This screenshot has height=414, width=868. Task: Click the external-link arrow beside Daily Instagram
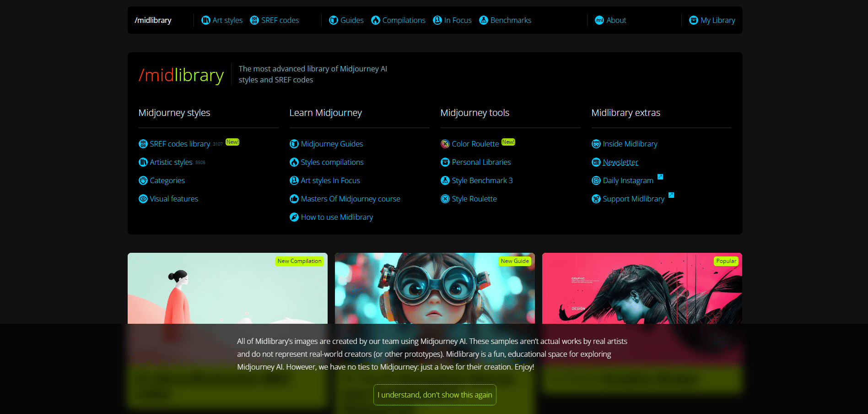pos(660,177)
